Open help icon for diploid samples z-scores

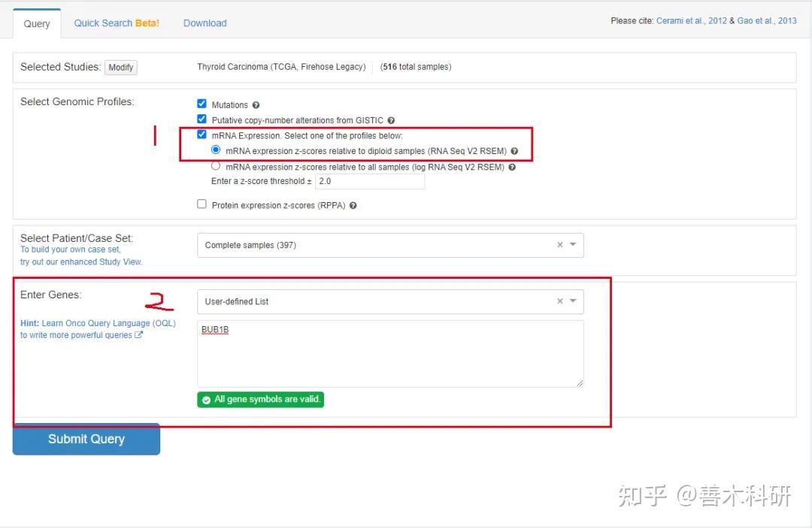[x=514, y=151]
